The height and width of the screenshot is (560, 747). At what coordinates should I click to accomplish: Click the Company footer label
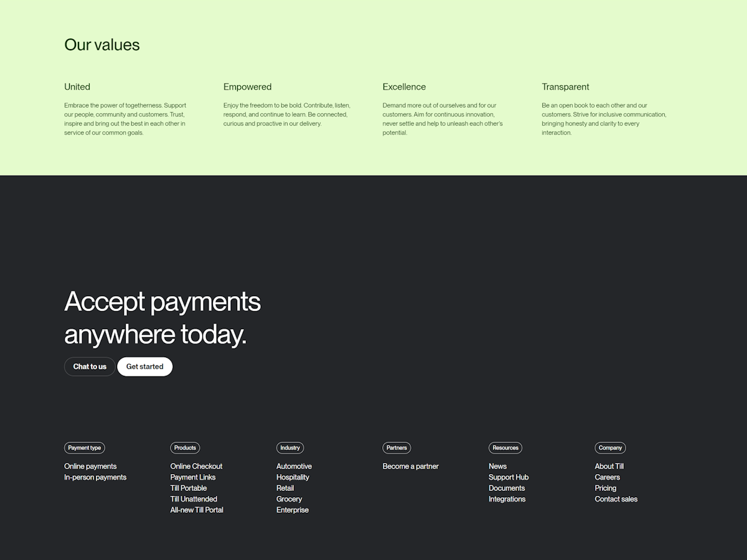(610, 448)
